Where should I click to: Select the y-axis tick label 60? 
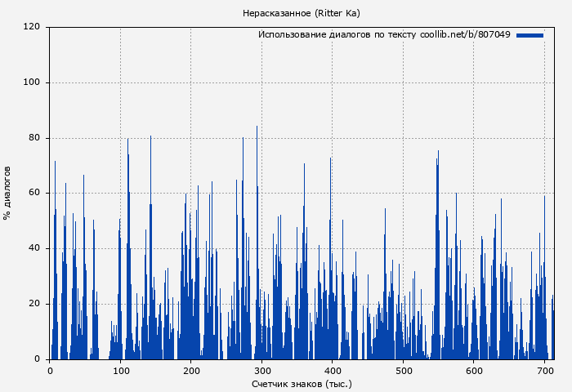(x=35, y=194)
